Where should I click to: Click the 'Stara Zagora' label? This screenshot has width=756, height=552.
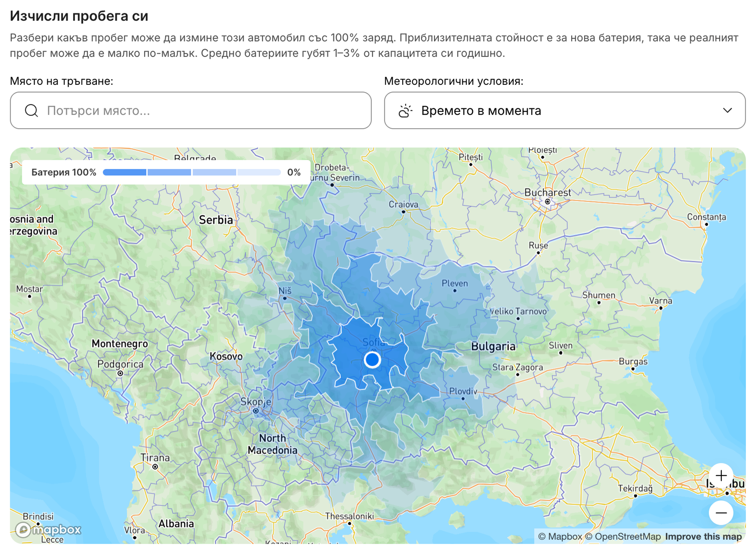tap(518, 368)
